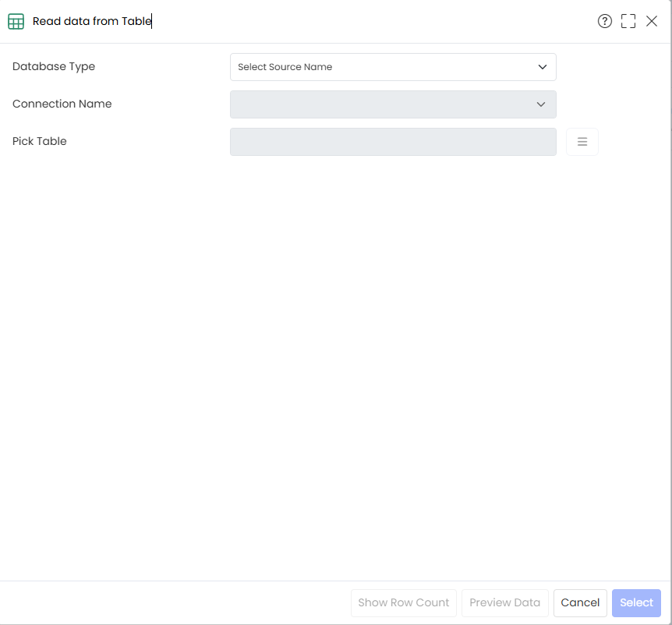Image resolution: width=672 pixels, height=625 pixels.
Task: Open table list with the hamburger icon
Action: [582, 142]
